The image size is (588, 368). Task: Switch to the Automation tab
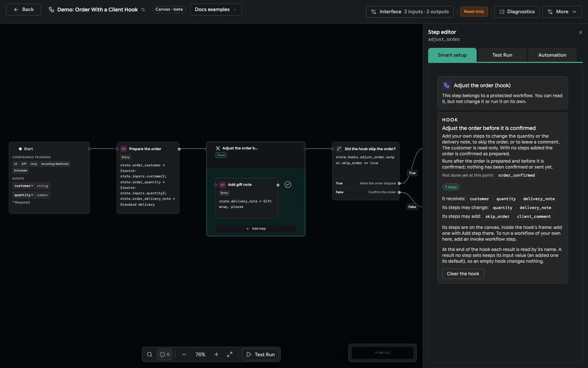[x=552, y=55]
